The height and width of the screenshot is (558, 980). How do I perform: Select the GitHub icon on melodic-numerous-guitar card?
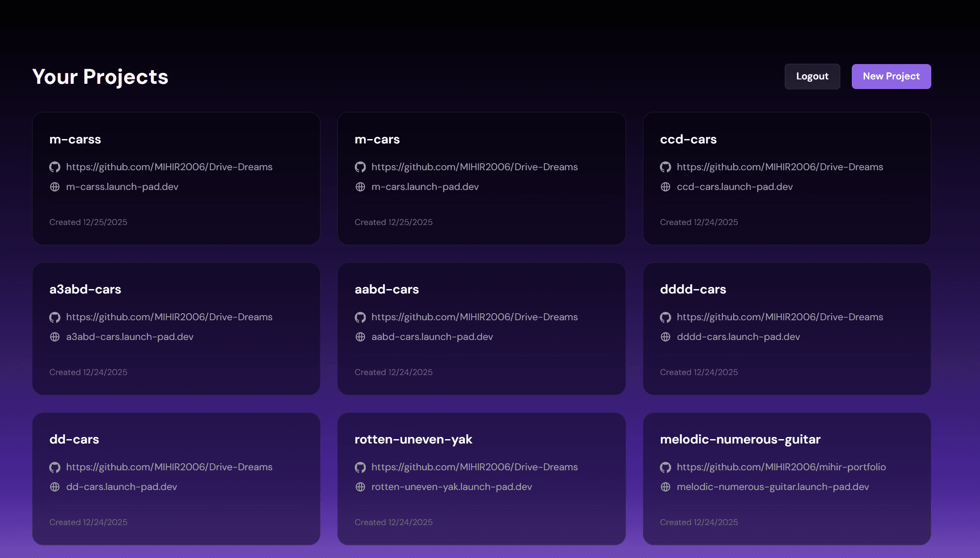[666, 467]
